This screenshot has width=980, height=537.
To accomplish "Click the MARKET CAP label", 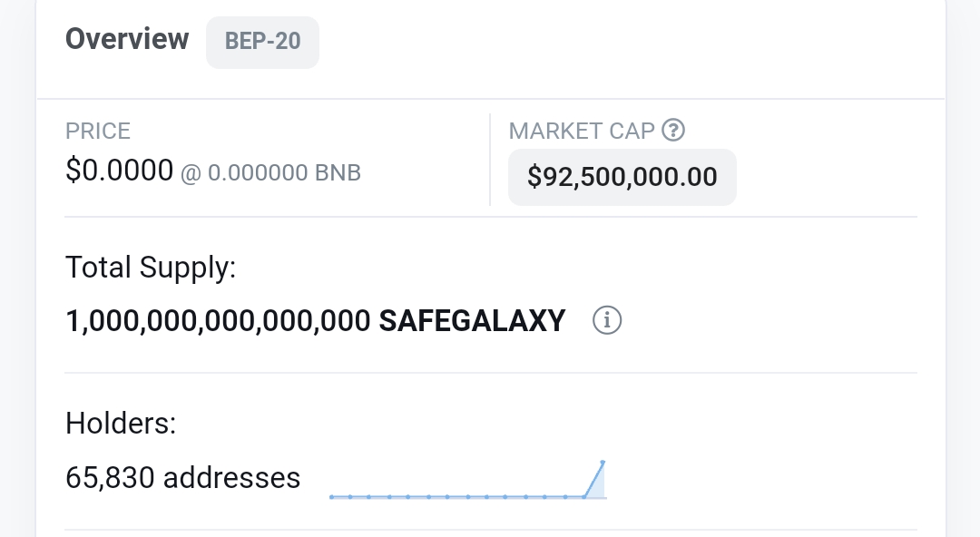I will [x=582, y=131].
